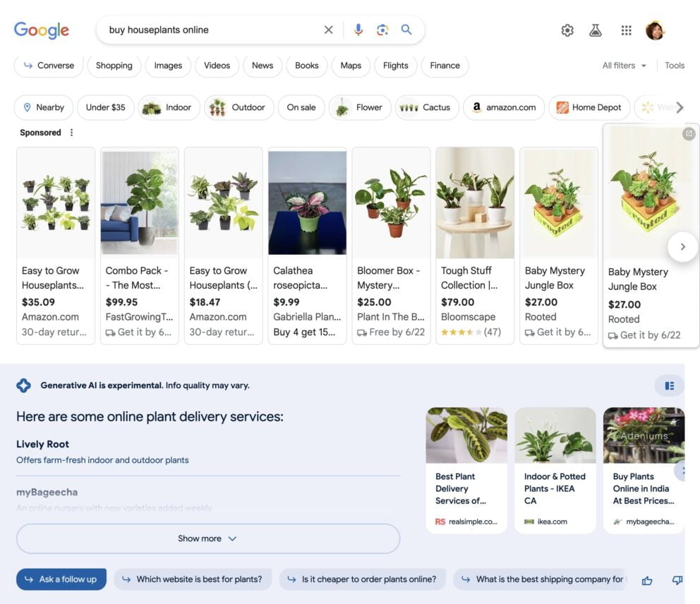The width and height of the screenshot is (700, 604).
Task: Open the external link icon on highlighted card
Action: click(689, 133)
